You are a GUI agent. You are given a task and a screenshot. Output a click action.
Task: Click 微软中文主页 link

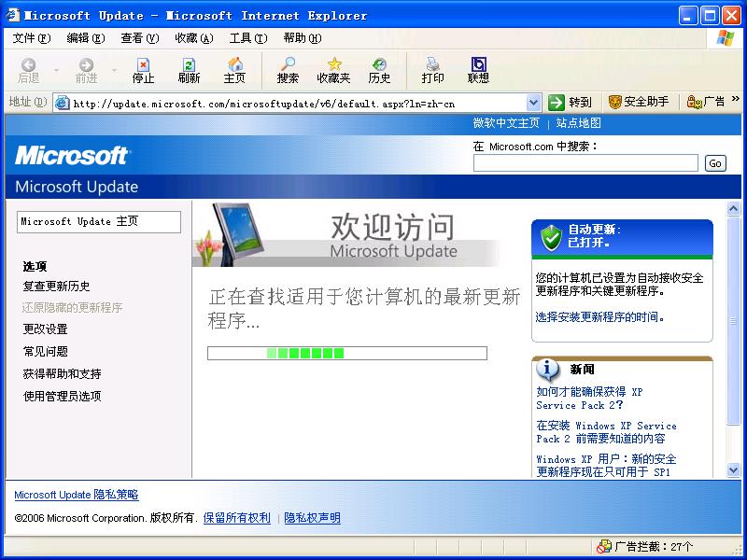click(x=506, y=123)
